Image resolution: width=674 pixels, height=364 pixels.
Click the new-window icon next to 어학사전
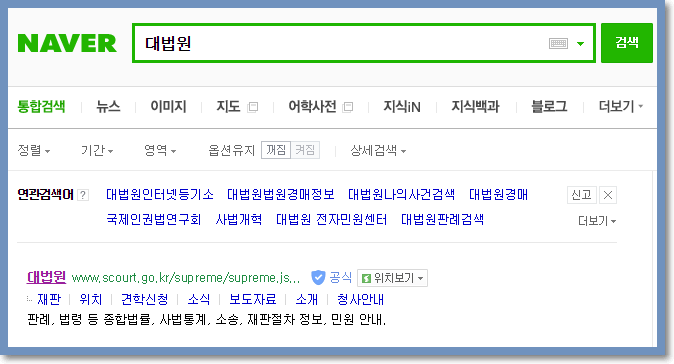(348, 107)
